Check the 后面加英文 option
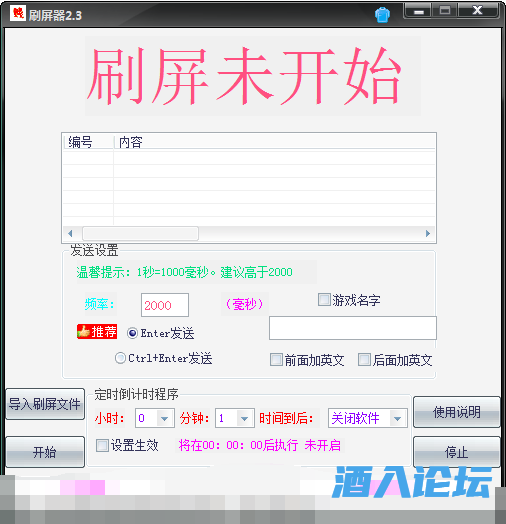This screenshot has width=506, height=524. (x=364, y=360)
